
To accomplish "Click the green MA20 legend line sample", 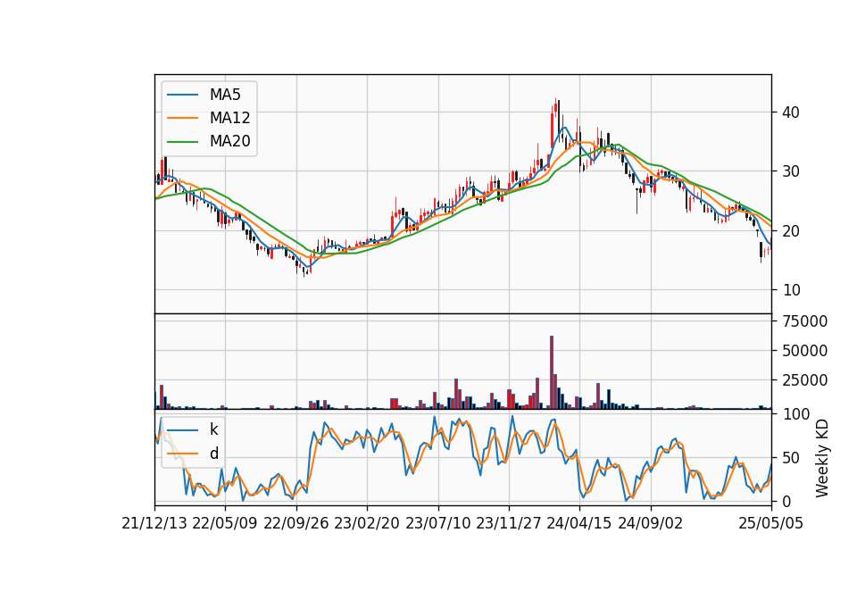I will pyautogui.click(x=182, y=142).
